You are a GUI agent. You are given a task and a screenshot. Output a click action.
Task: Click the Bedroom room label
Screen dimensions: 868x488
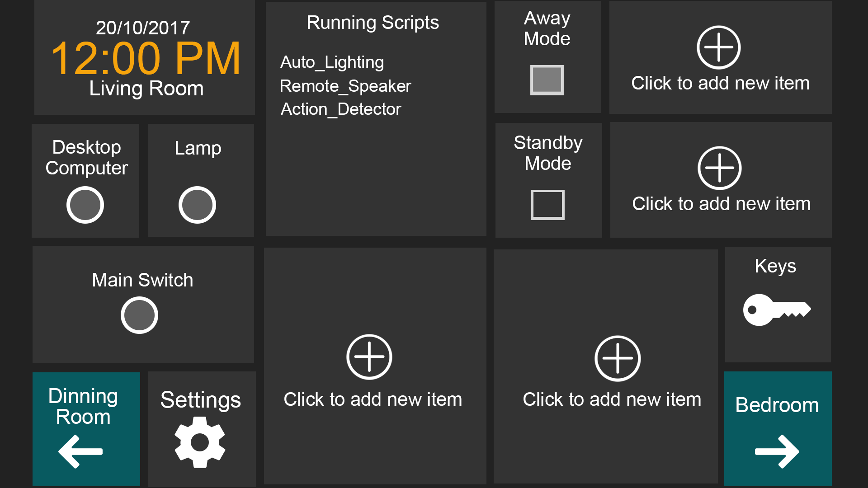coord(777,405)
